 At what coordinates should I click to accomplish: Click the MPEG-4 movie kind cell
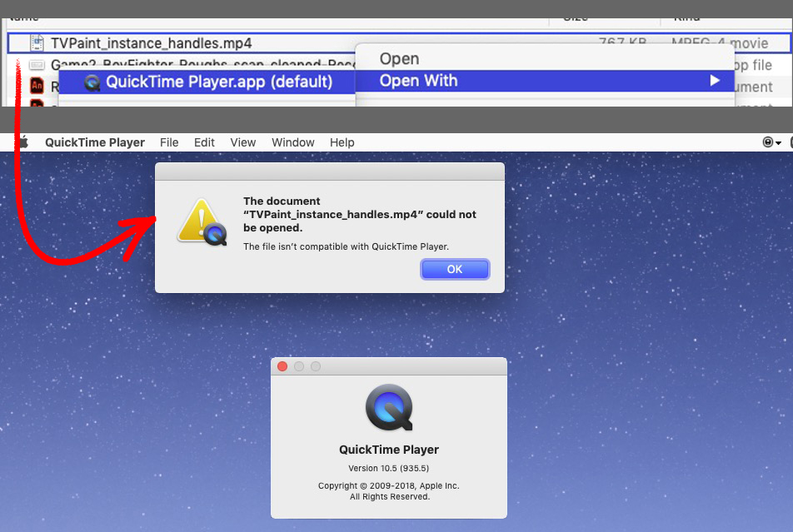(x=720, y=43)
